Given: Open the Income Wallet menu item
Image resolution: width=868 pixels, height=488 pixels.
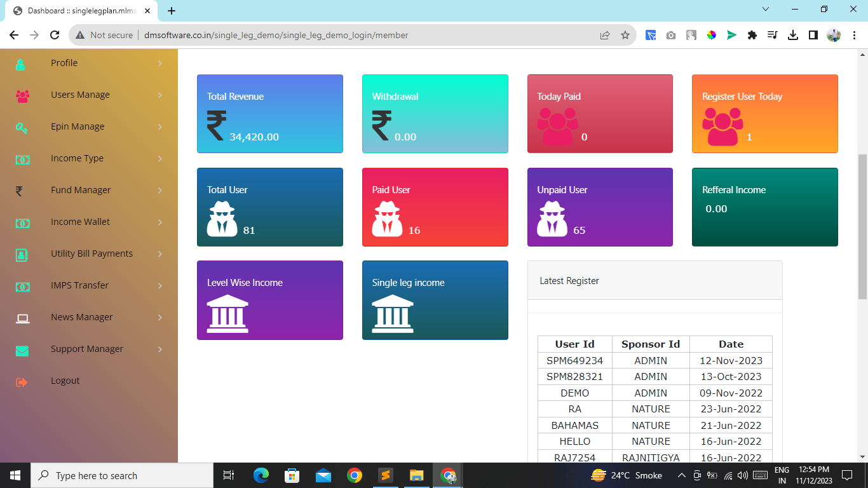Looking at the screenshot, I should pos(80,222).
